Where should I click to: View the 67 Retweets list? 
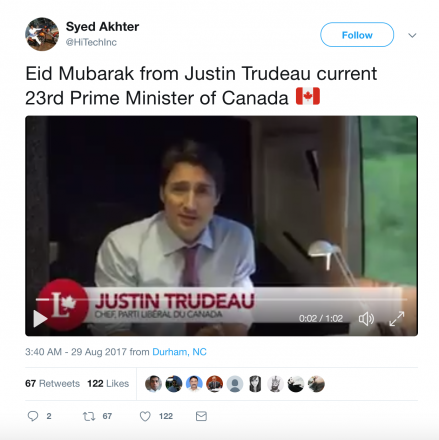coord(52,384)
